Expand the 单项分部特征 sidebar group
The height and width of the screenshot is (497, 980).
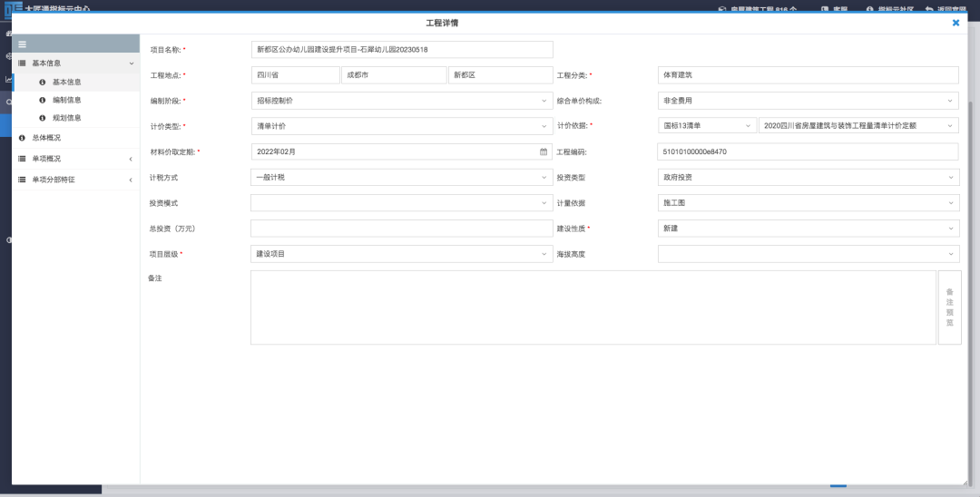point(75,180)
